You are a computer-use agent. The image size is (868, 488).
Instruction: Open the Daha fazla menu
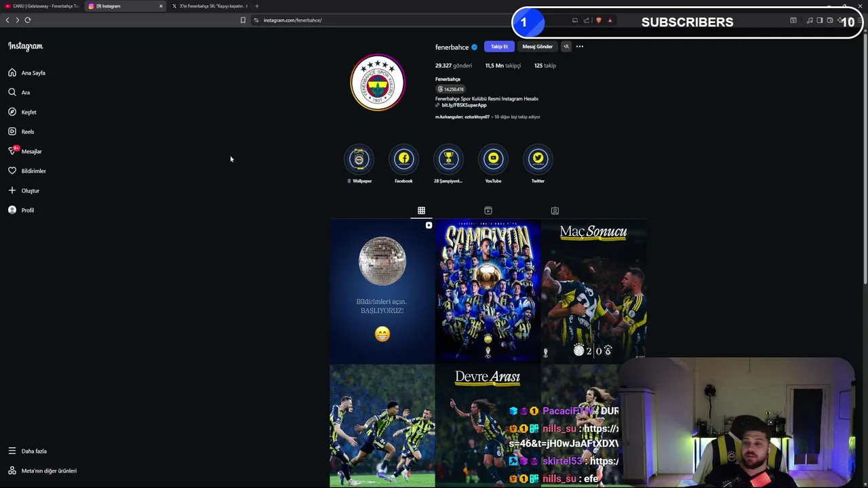tap(28, 451)
